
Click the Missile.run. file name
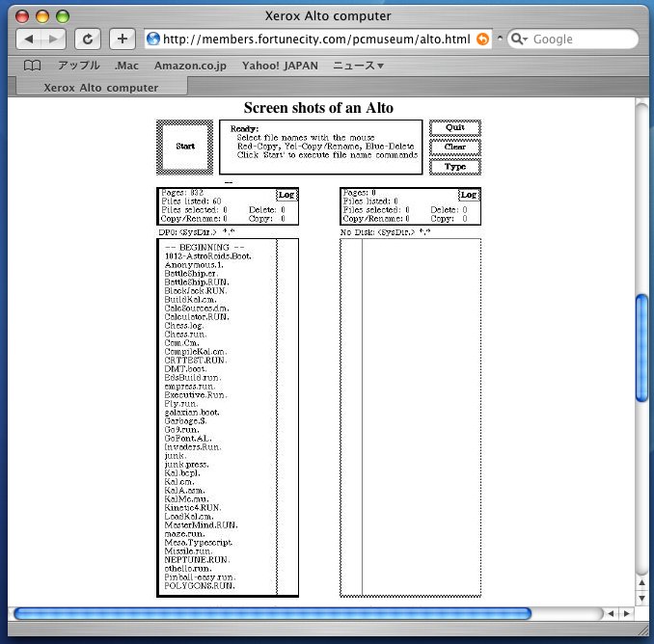click(x=188, y=551)
